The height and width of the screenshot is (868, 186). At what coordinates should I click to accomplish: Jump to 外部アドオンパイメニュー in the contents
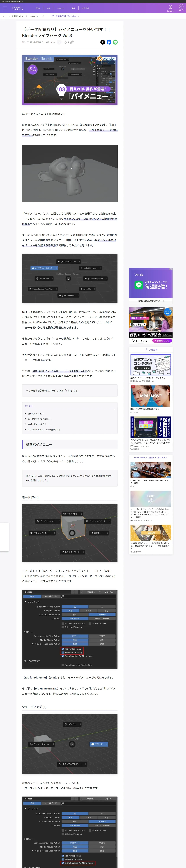(40, 424)
